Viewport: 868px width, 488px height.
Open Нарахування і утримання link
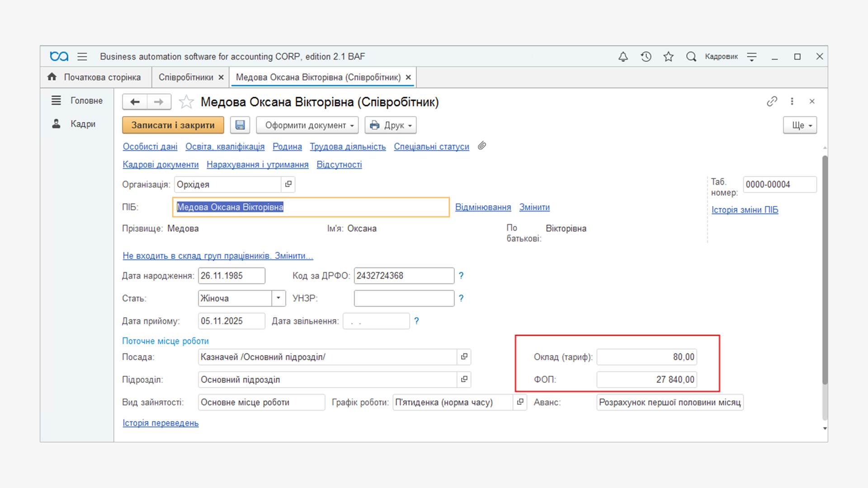click(258, 164)
